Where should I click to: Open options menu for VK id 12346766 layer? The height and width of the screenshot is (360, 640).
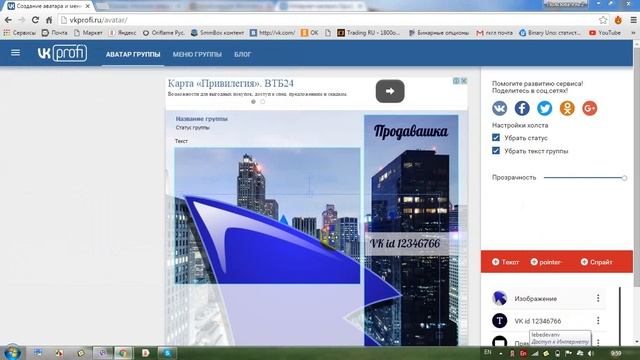pyautogui.click(x=598, y=321)
